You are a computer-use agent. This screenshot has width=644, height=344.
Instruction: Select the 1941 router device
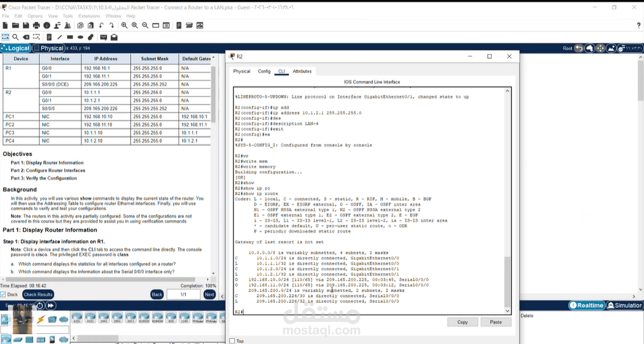pos(104,317)
